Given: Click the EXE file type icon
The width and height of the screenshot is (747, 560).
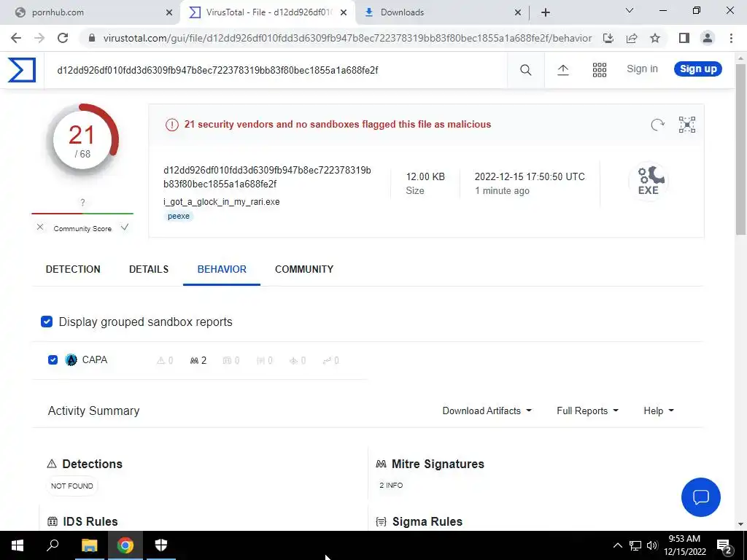Looking at the screenshot, I should pyautogui.click(x=649, y=181).
